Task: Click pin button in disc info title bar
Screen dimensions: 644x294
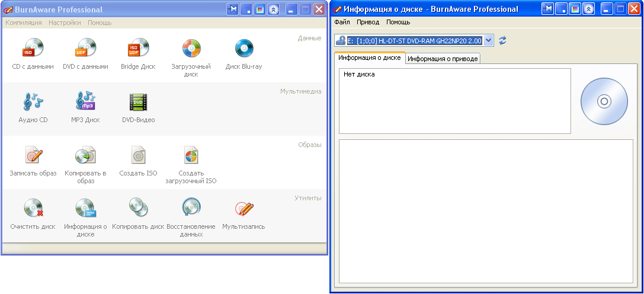Action: 547,9
